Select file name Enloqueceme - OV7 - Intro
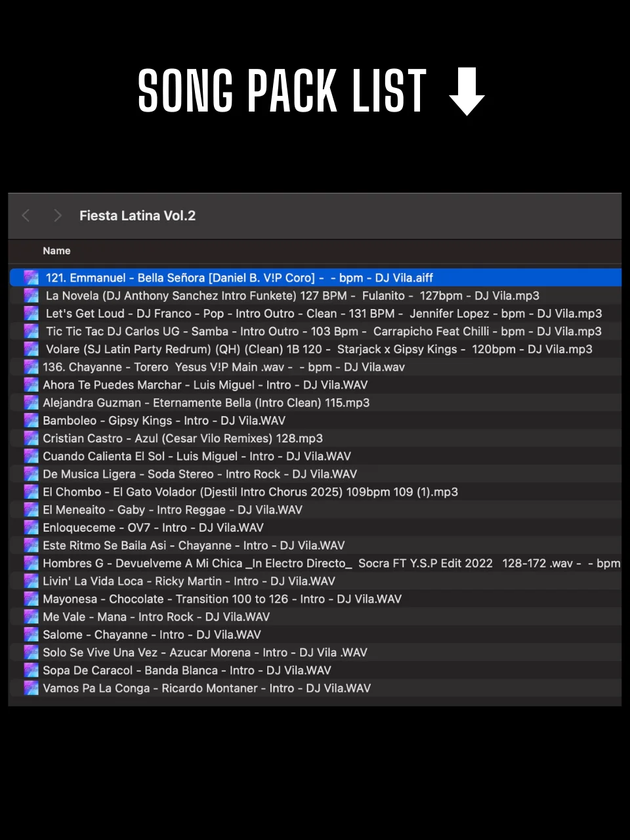Viewport: 630px width, 840px height. (x=153, y=527)
